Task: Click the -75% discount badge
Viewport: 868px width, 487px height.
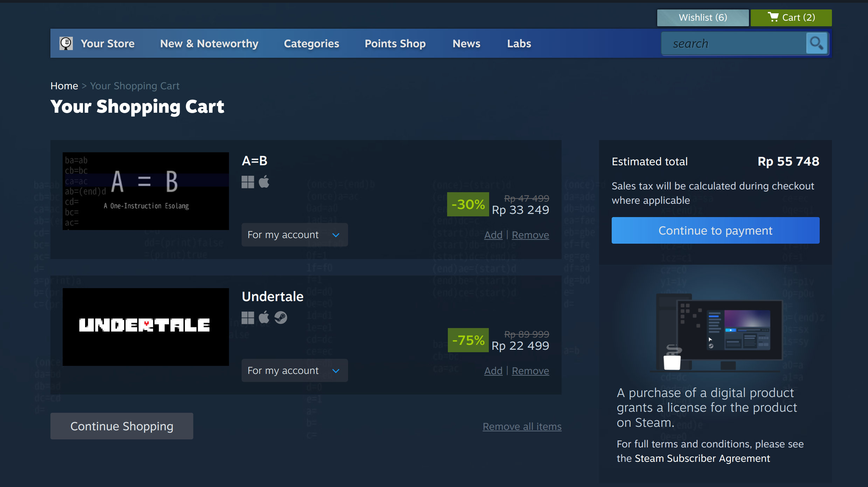Action: tap(468, 340)
